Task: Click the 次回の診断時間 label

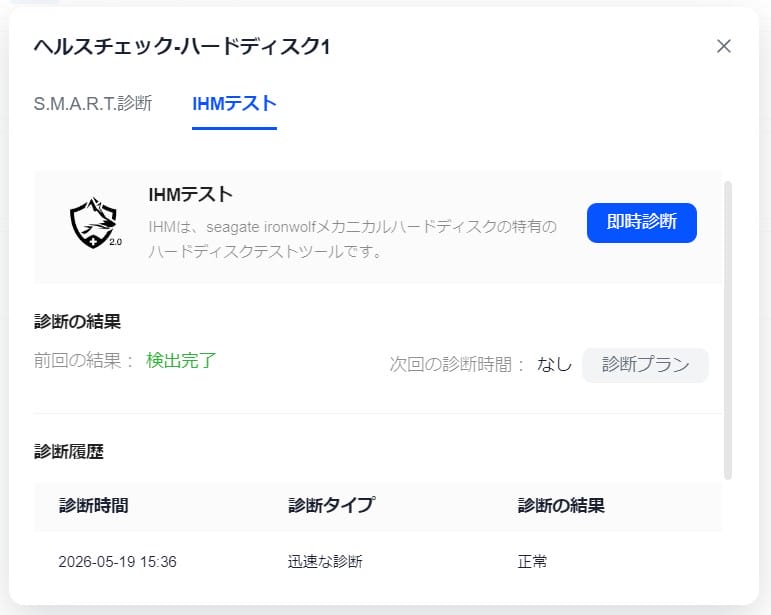Action: (457, 364)
